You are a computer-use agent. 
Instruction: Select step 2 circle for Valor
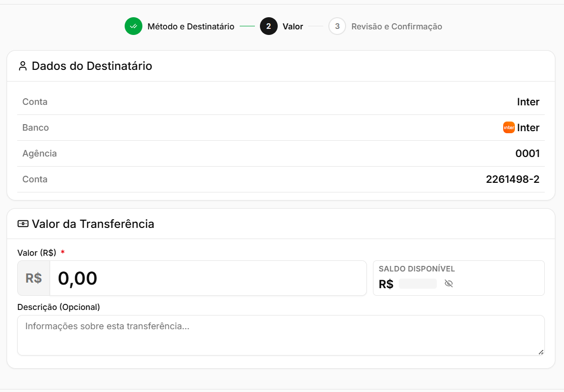pos(269,26)
